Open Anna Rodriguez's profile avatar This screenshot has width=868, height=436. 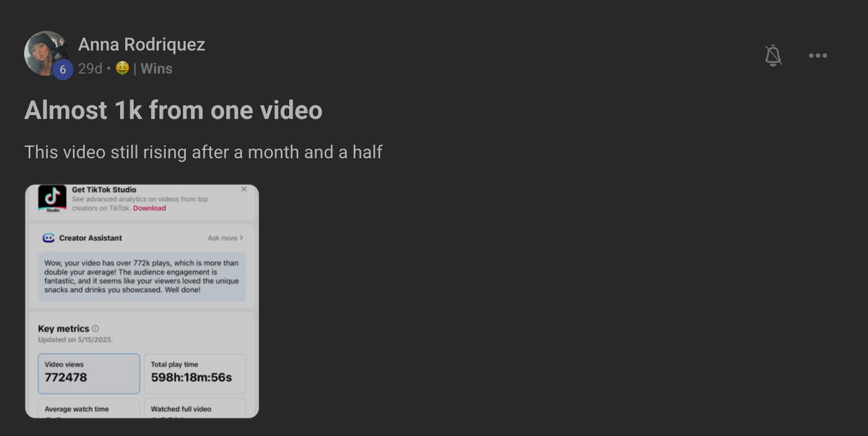[x=46, y=53]
